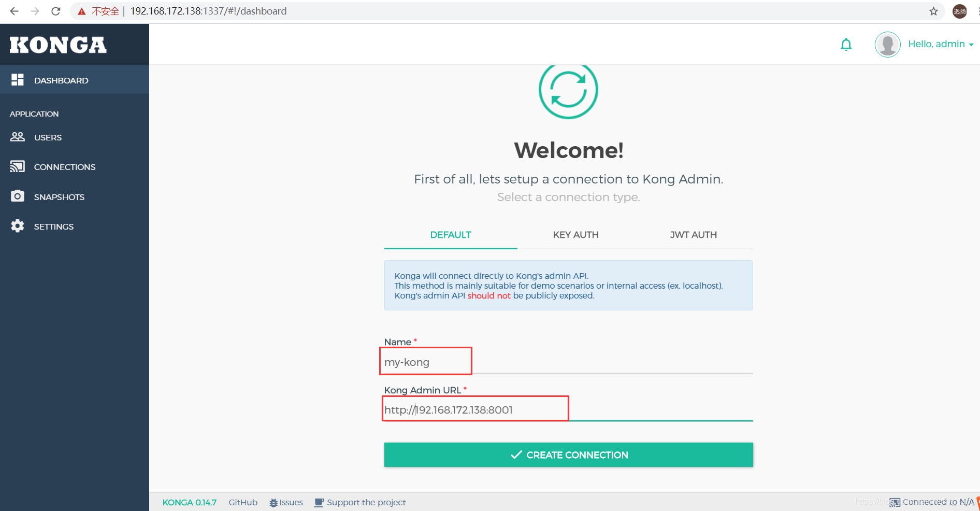Click the Connected to N/A status text

(938, 502)
